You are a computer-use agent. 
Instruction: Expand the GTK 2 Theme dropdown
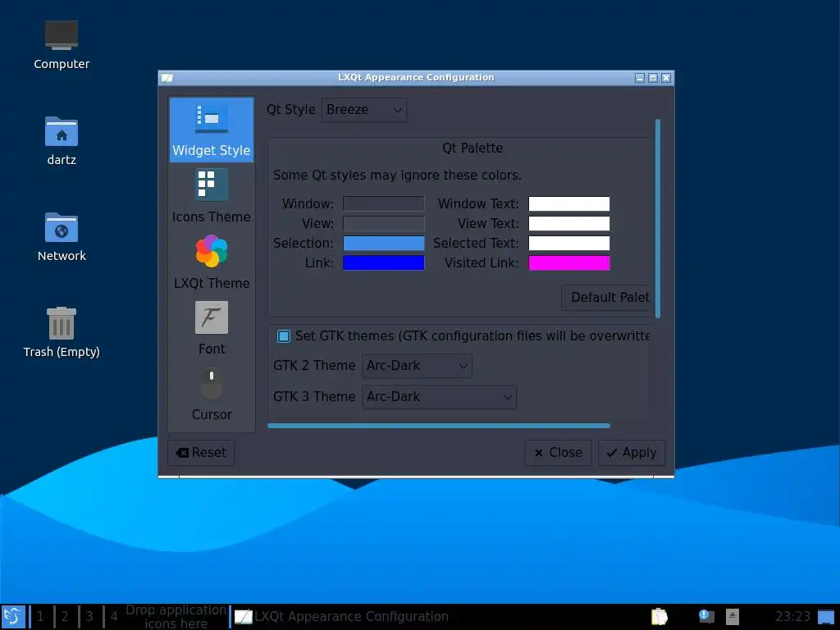(417, 366)
